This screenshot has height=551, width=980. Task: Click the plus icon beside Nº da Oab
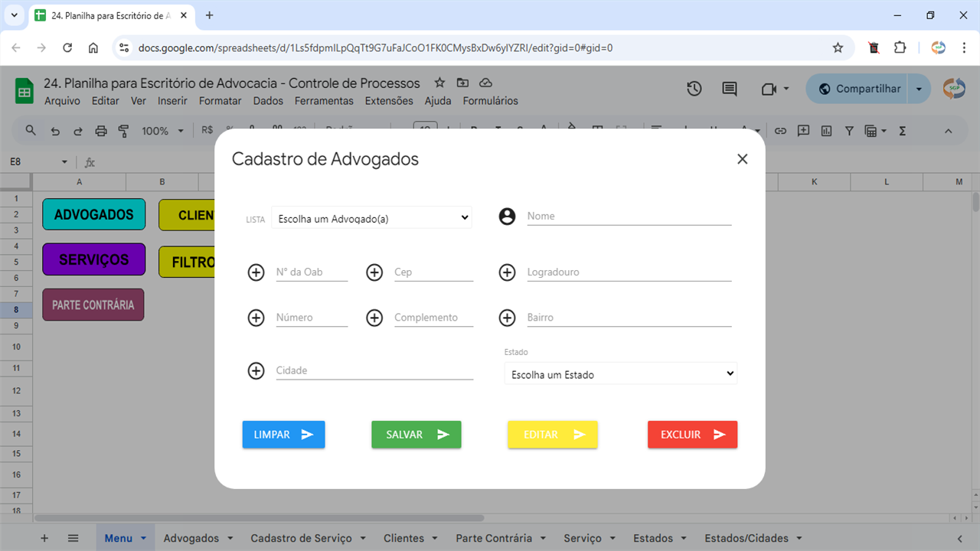(256, 272)
